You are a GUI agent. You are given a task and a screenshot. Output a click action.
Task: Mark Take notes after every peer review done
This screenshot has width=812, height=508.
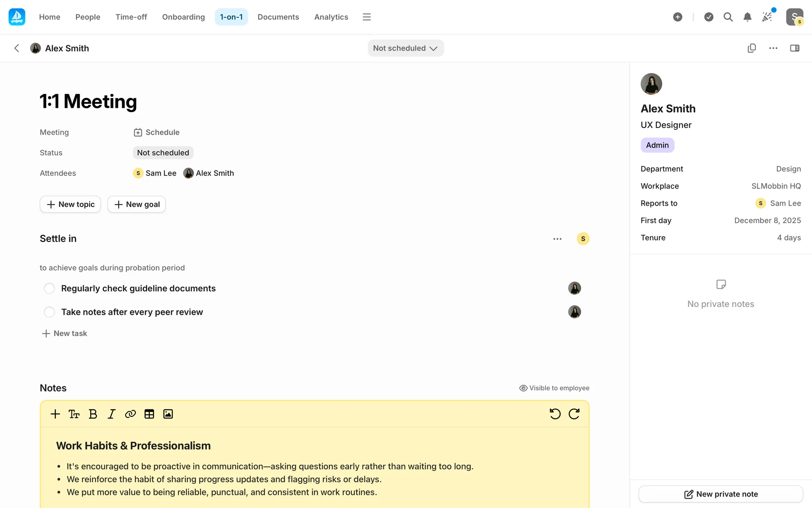pyautogui.click(x=49, y=312)
